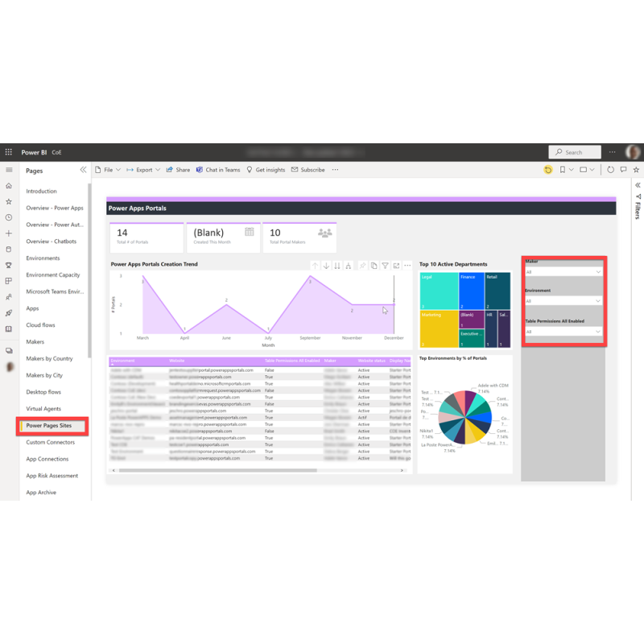The height and width of the screenshot is (644, 644).
Task: Toggle the hamburger navigation menu
Action: [x=9, y=170]
